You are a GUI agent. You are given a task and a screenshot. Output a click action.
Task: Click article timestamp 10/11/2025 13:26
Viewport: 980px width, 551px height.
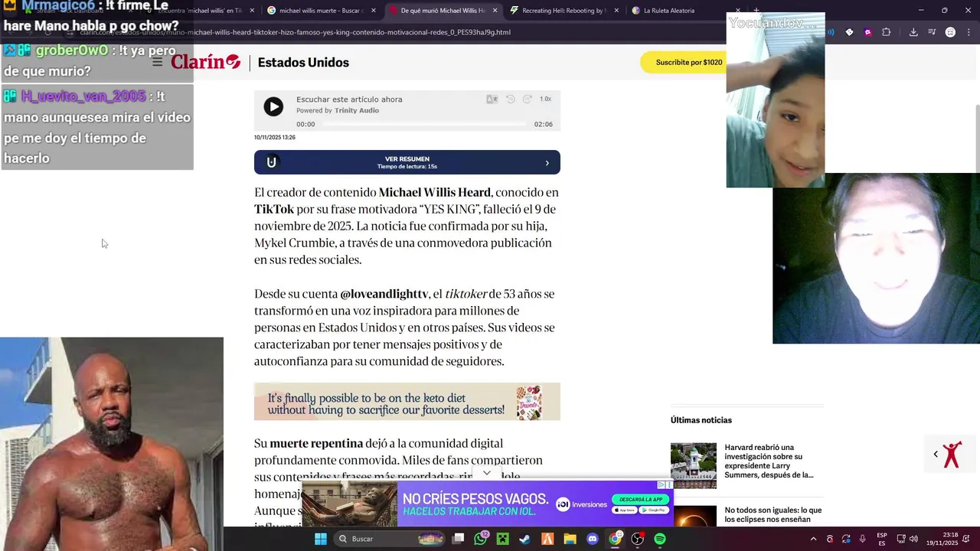pyautogui.click(x=274, y=138)
